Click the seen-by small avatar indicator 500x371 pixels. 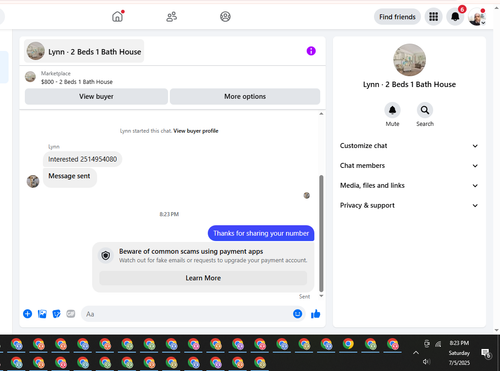(x=307, y=195)
